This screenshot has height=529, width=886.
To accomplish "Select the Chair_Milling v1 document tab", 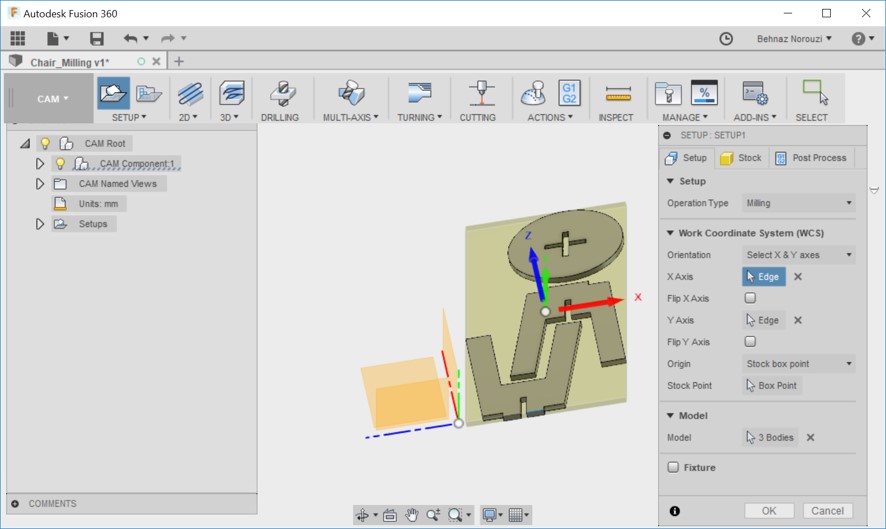I will coord(70,62).
